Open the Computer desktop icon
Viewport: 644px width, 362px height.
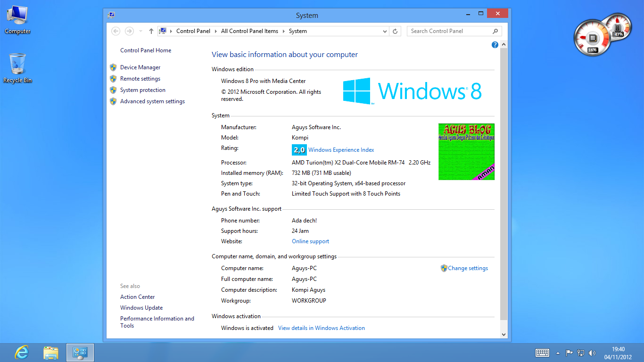click(x=17, y=20)
